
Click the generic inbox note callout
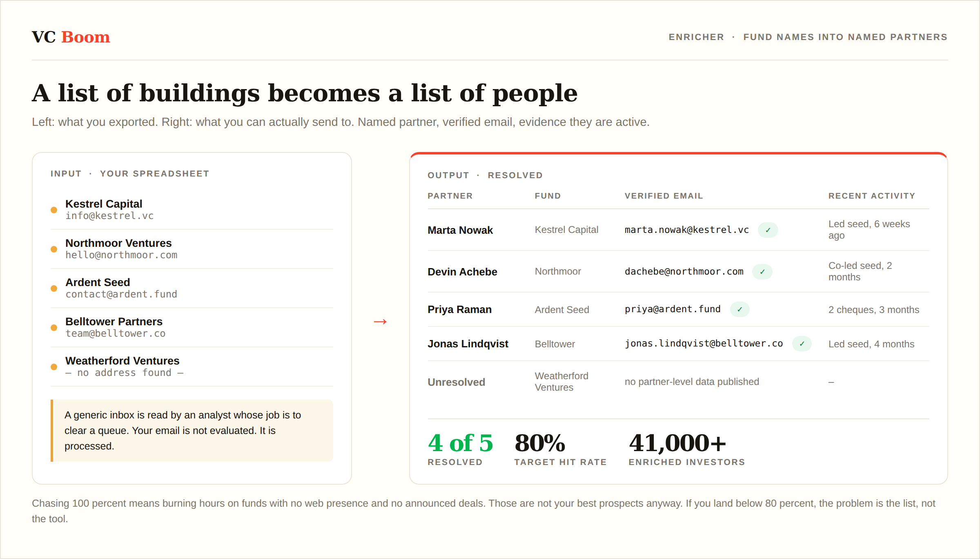[192, 431]
